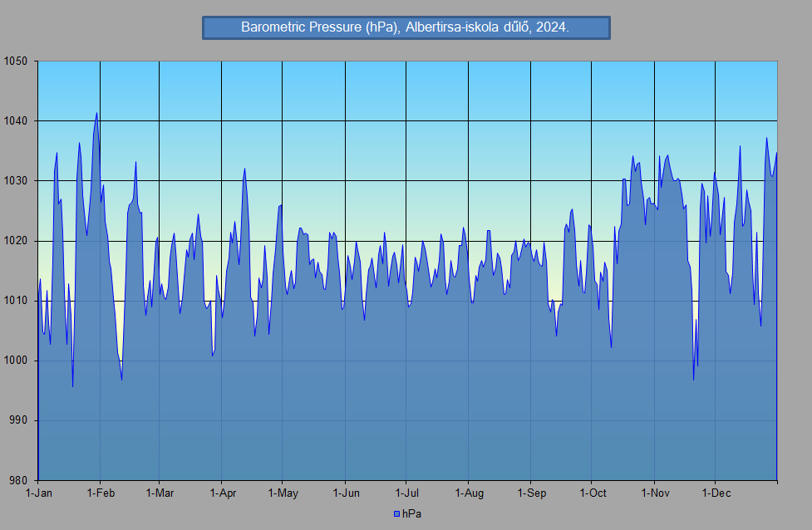
Task: Select the 1-Feb x-axis label
Action: tap(100, 493)
